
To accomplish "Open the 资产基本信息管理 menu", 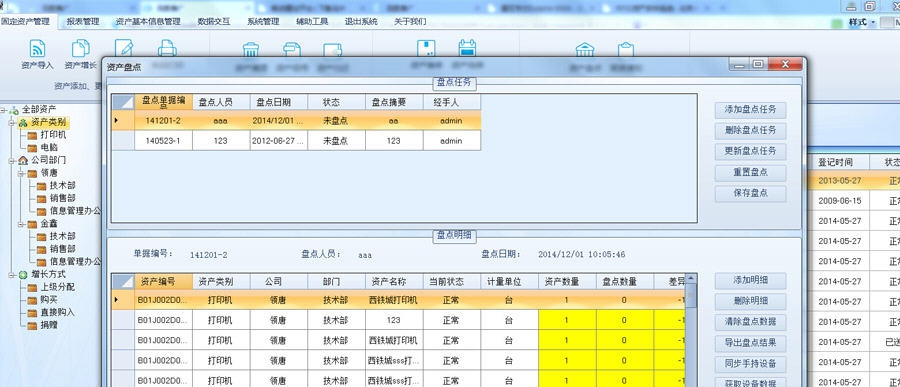I will [148, 22].
